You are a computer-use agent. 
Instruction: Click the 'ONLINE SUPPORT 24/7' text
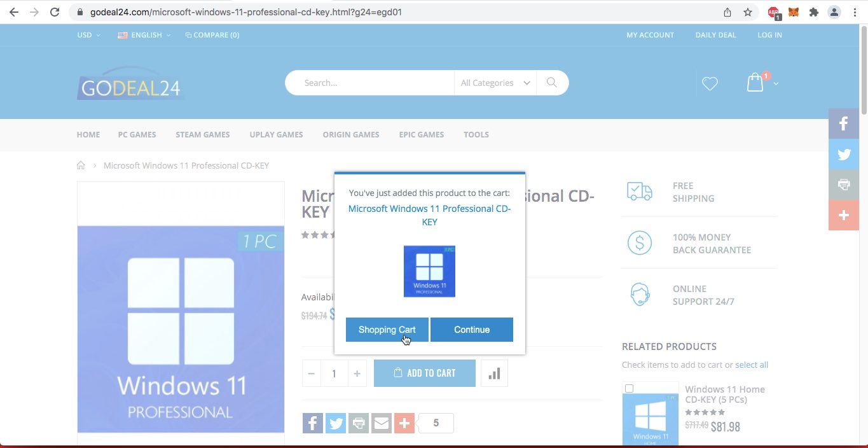[703, 295]
